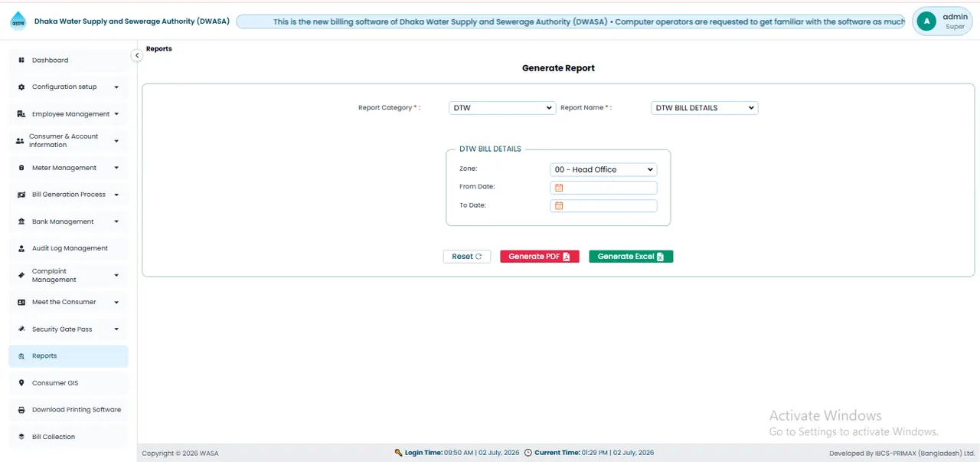Image resolution: width=980 pixels, height=462 pixels.
Task: Open the Report Category dropdown
Action: tap(502, 108)
